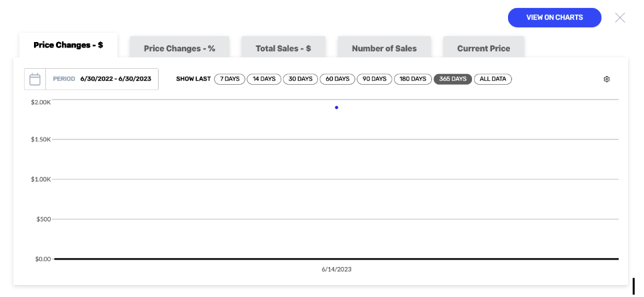Click the VIEW ON CHARTS button
The image size is (644, 297).
click(x=555, y=18)
